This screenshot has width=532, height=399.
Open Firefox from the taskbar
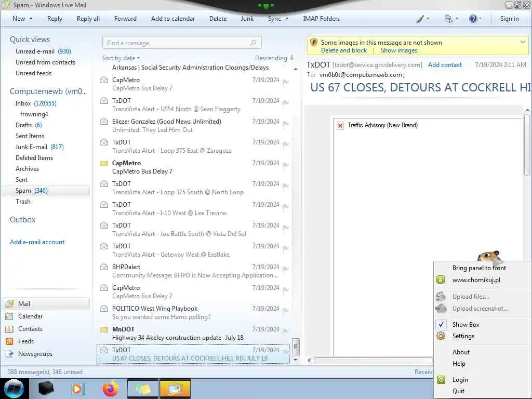click(111, 389)
